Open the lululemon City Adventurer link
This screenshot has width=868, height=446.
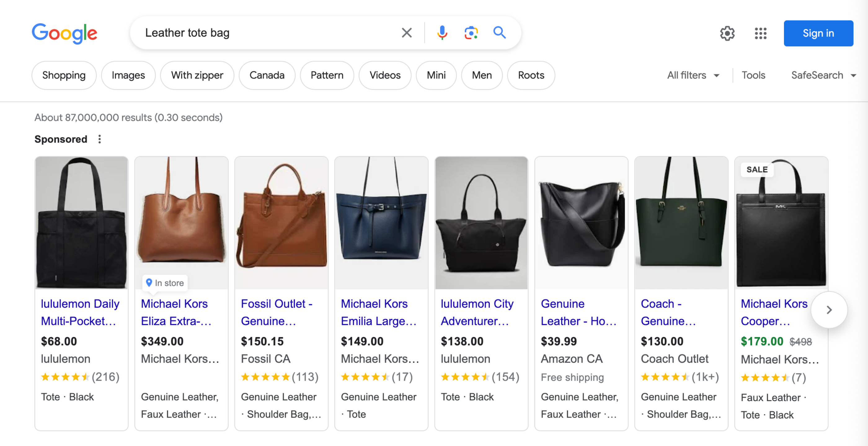(x=477, y=312)
